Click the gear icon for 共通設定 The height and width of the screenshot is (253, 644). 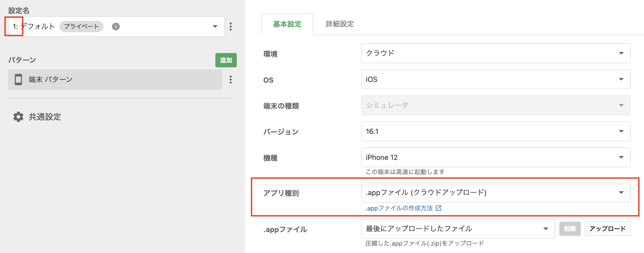click(x=18, y=117)
